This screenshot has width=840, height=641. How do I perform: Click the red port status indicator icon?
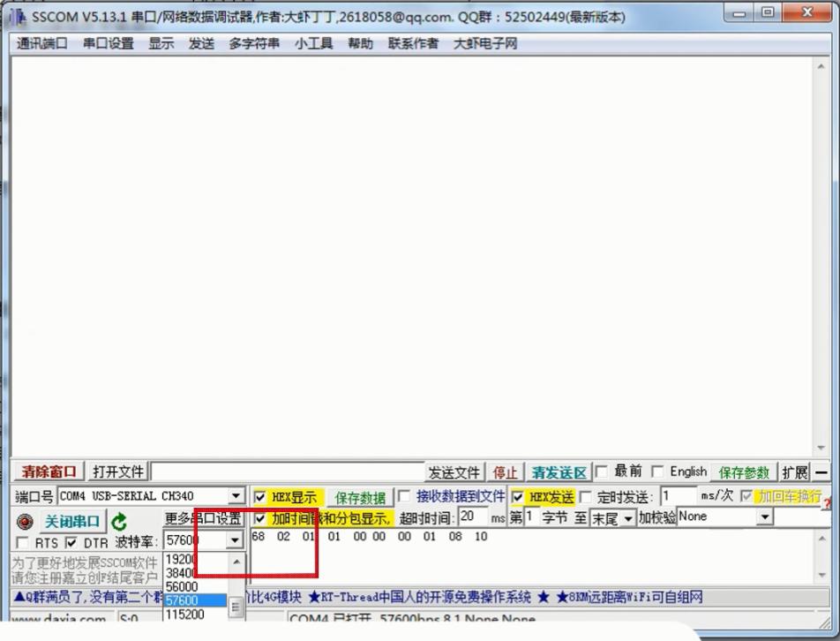point(25,521)
